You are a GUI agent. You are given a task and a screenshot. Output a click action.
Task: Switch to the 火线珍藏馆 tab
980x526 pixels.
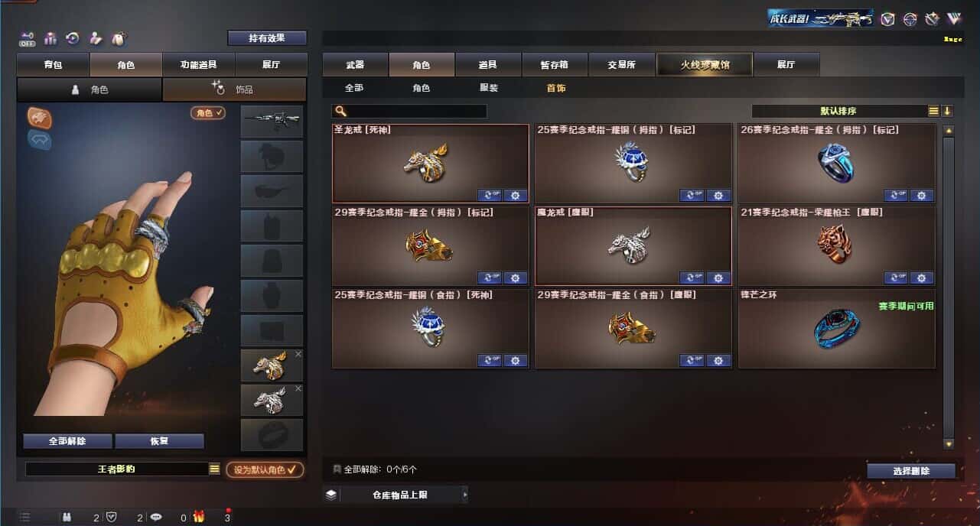coord(705,65)
